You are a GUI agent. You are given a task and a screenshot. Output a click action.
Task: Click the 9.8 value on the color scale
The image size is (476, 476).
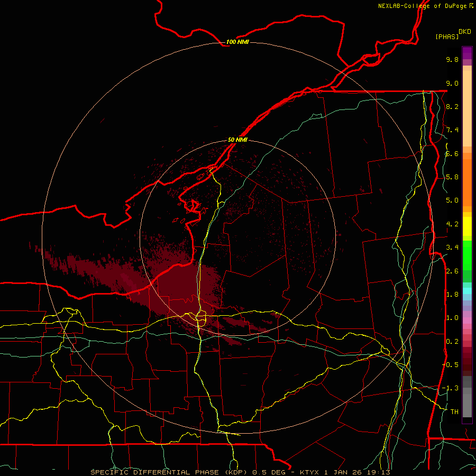pos(452,59)
